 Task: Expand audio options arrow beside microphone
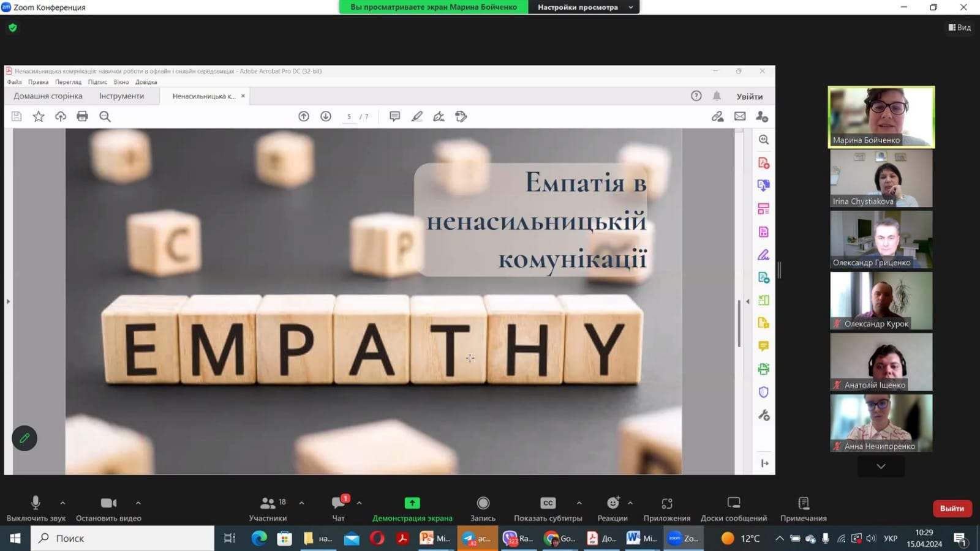click(62, 503)
